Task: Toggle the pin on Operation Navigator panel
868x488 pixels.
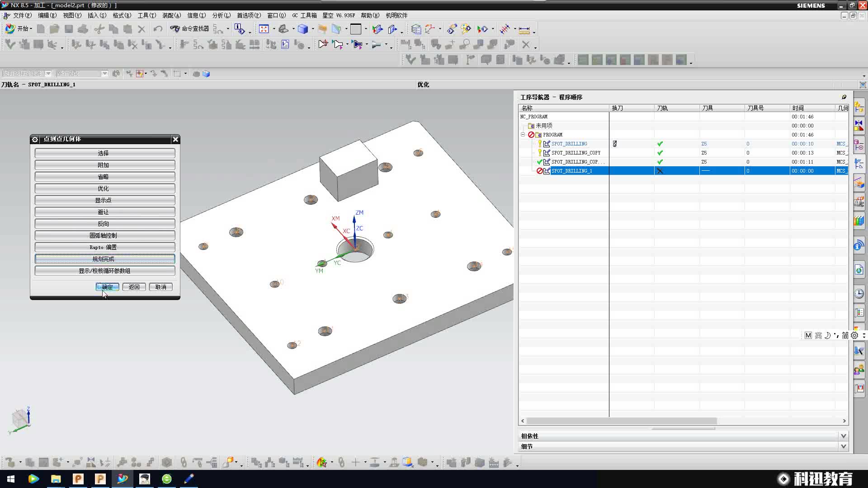Action: pyautogui.click(x=844, y=97)
